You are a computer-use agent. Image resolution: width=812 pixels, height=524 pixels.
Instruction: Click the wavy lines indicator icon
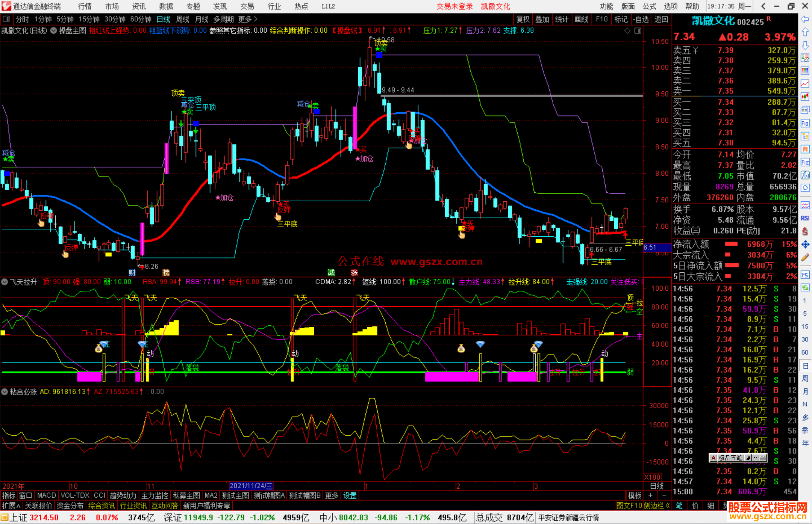805,205
